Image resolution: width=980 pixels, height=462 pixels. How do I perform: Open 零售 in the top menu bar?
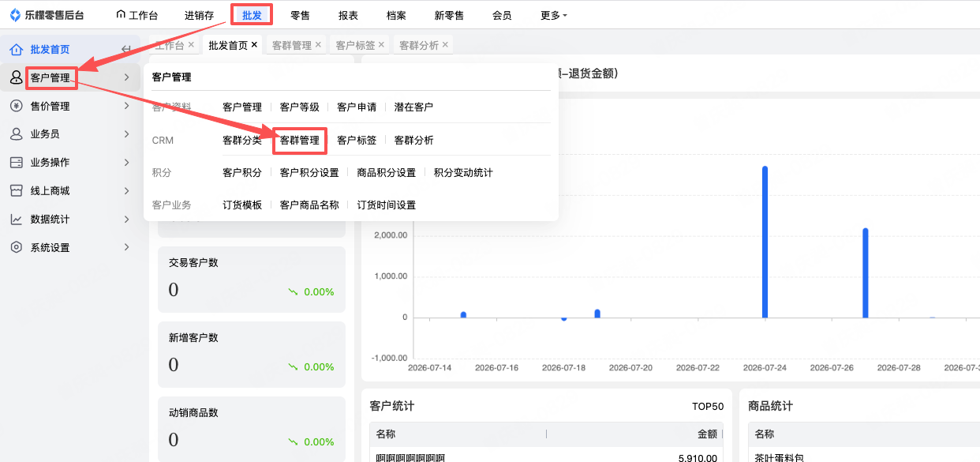pos(300,15)
